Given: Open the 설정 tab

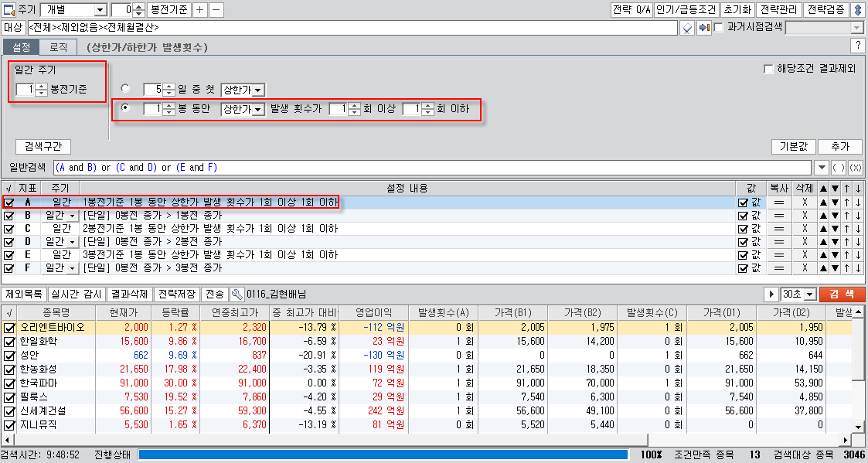Looking at the screenshot, I should pos(22,47).
